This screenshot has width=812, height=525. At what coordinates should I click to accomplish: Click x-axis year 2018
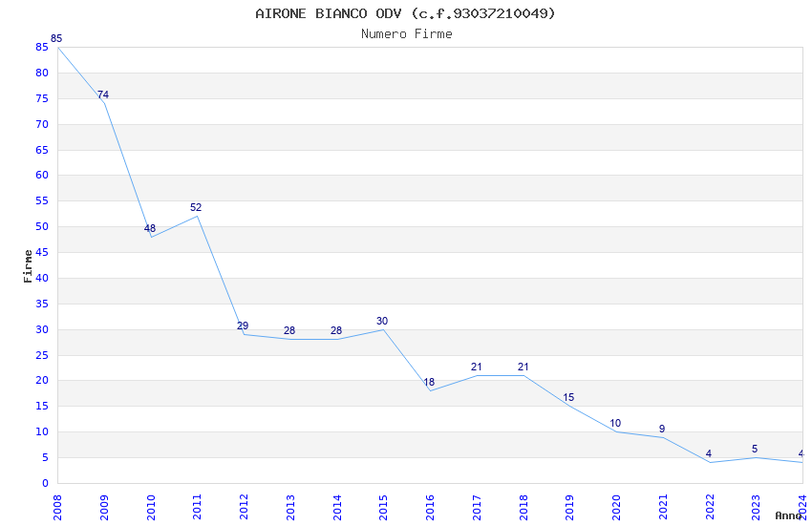point(524,507)
